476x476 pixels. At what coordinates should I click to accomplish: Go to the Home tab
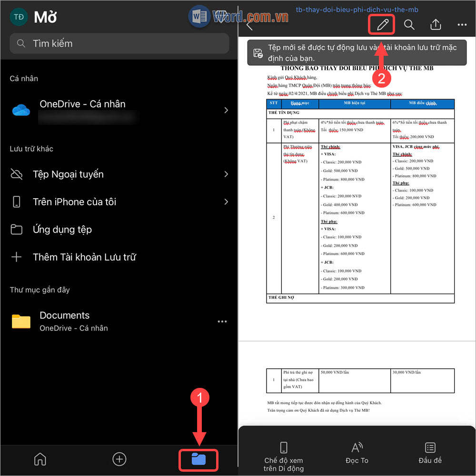click(40, 459)
